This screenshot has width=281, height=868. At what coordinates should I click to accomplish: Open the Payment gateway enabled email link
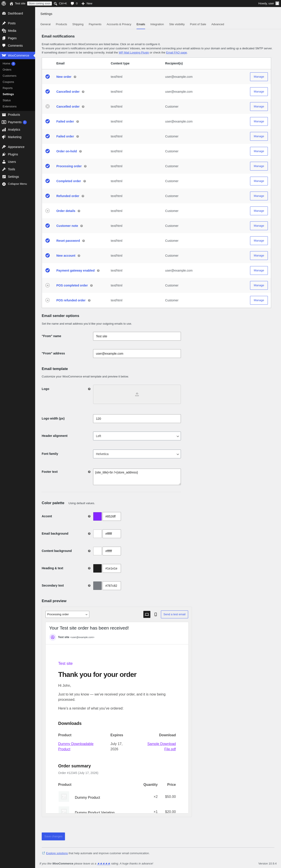click(x=76, y=270)
